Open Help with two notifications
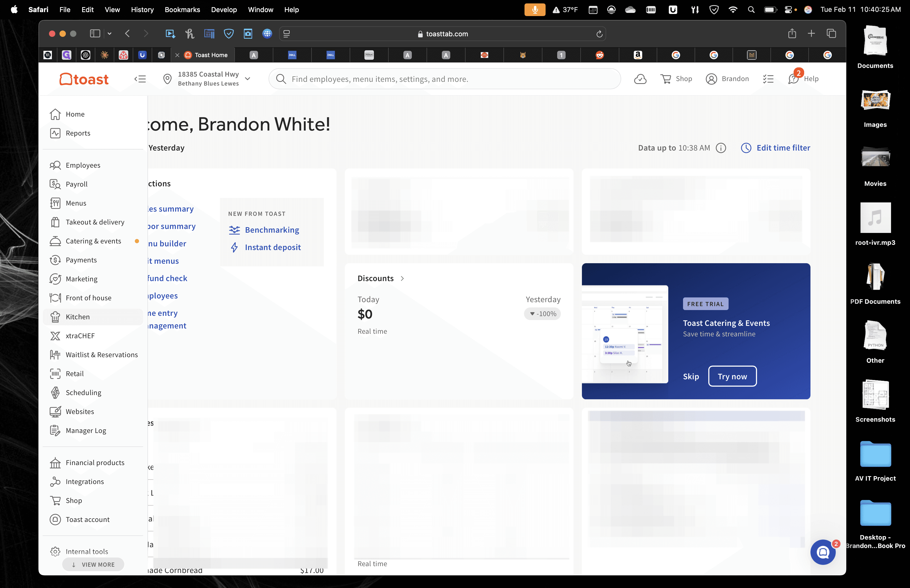 pos(803,78)
